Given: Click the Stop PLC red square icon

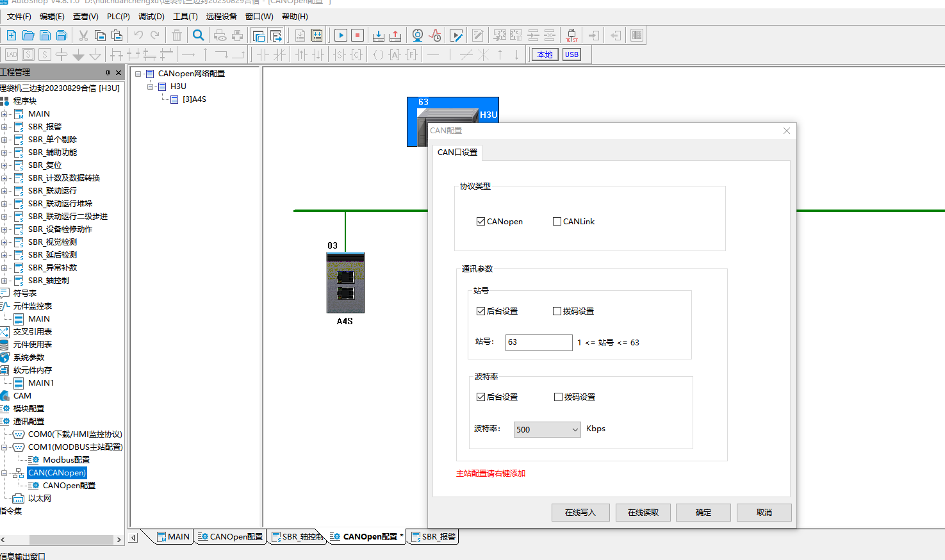Looking at the screenshot, I should pyautogui.click(x=357, y=35).
